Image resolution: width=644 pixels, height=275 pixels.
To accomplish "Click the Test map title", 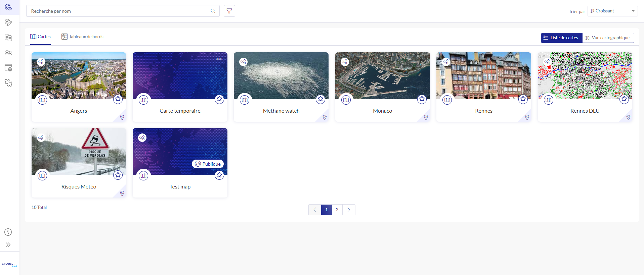I will (x=180, y=187).
